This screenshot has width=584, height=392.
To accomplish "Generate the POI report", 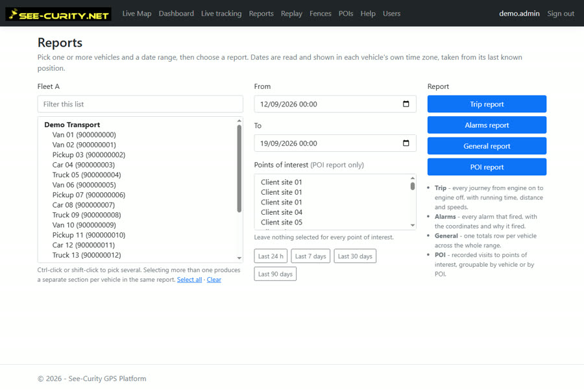I will coord(487,167).
